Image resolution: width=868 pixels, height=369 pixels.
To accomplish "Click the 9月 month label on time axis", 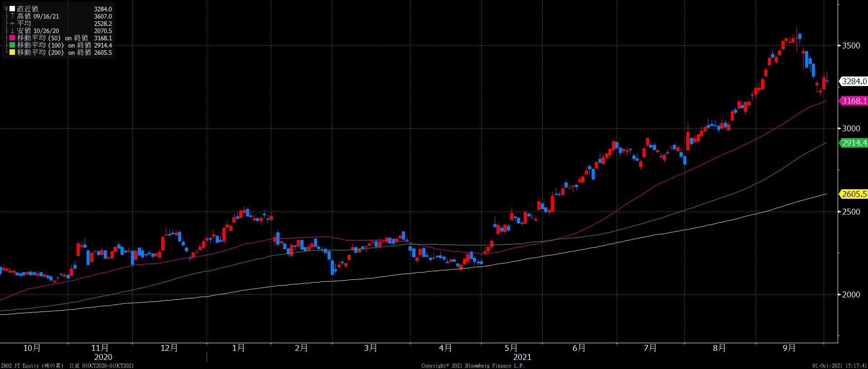I will pyautogui.click(x=789, y=348).
